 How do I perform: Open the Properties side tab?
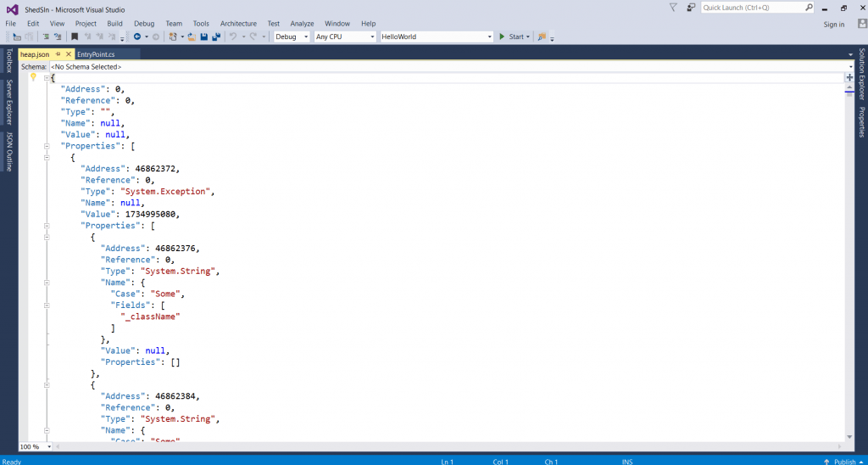coord(862,122)
